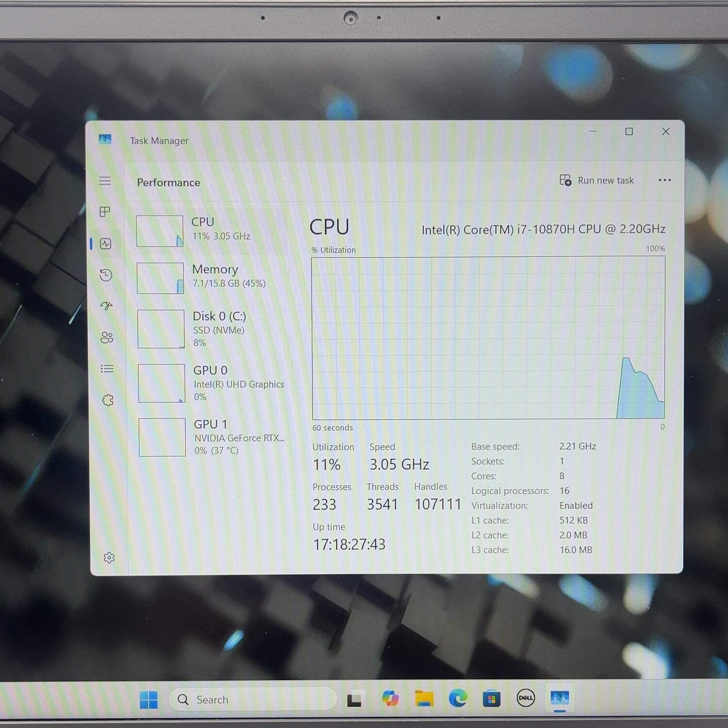
Task: Click the 11% utilization value
Action: [x=327, y=465]
